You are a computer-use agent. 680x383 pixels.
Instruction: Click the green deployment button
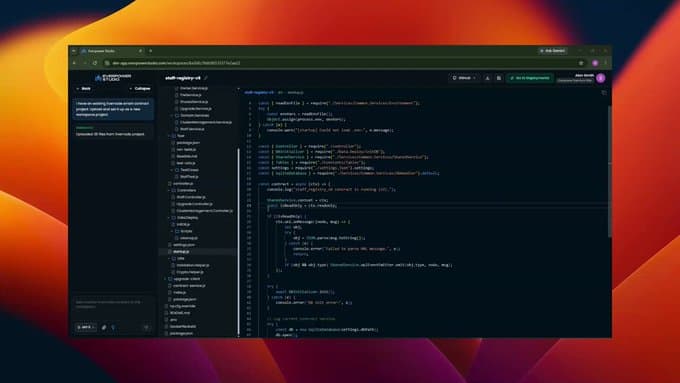click(530, 78)
